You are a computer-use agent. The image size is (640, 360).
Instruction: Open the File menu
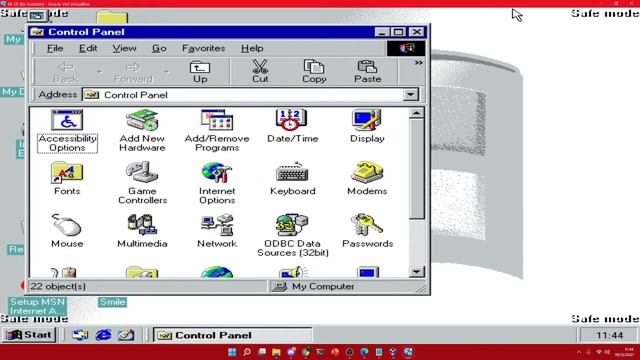[x=55, y=48]
